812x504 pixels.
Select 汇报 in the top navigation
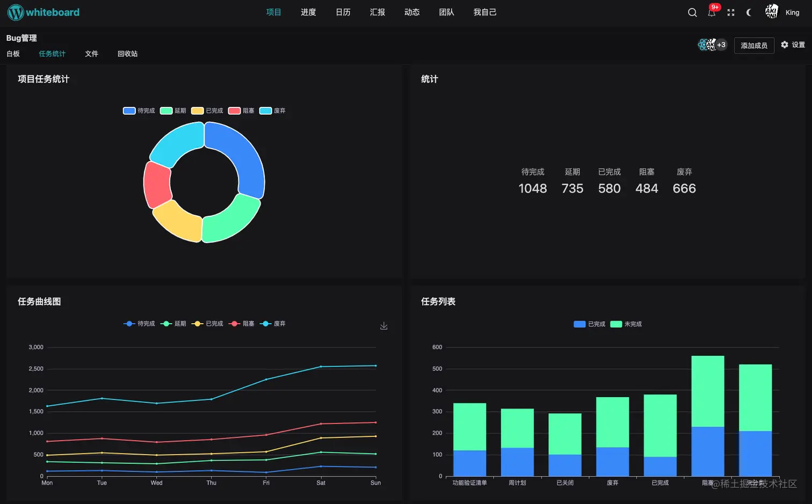(x=378, y=12)
